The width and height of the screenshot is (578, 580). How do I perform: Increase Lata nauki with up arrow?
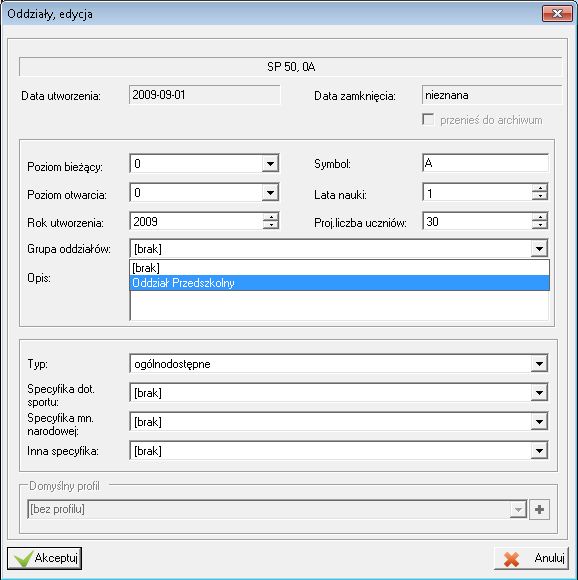click(540, 189)
